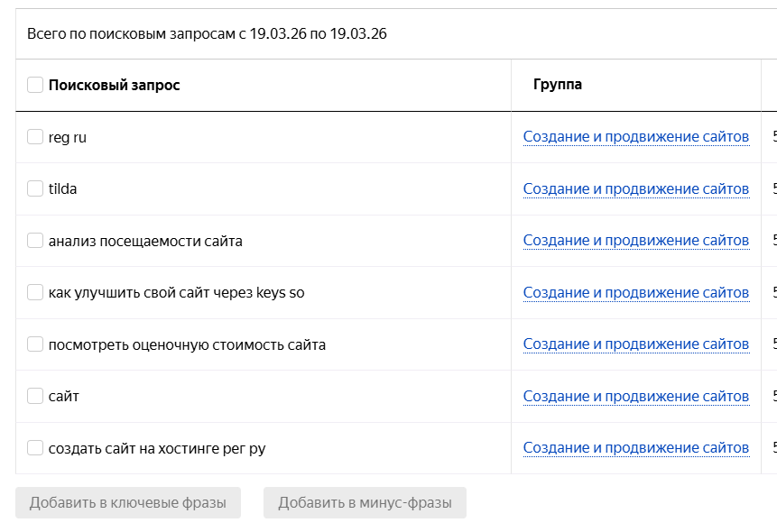Enable checkbox for "как улучшить свой сайт через keys so"

pyautogui.click(x=35, y=292)
